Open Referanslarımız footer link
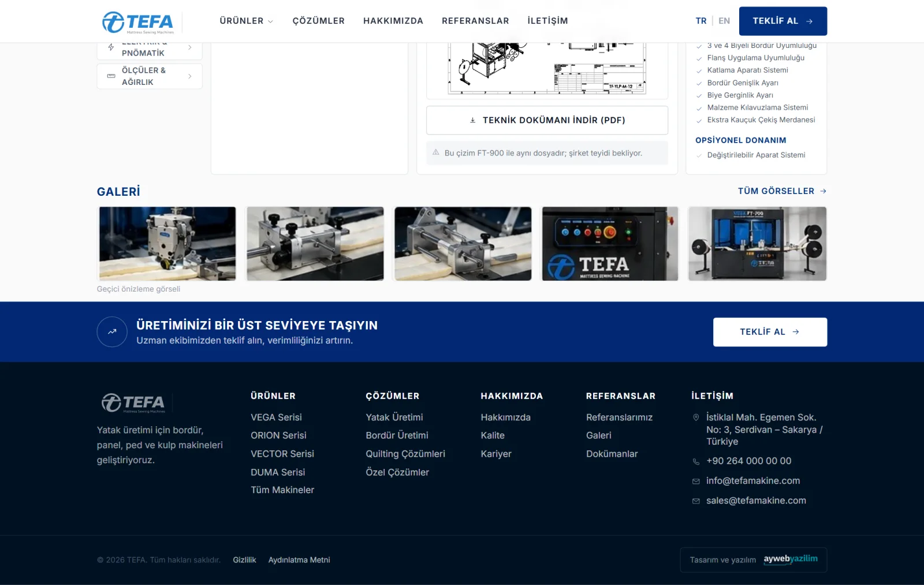Image resolution: width=924 pixels, height=585 pixels. (619, 417)
